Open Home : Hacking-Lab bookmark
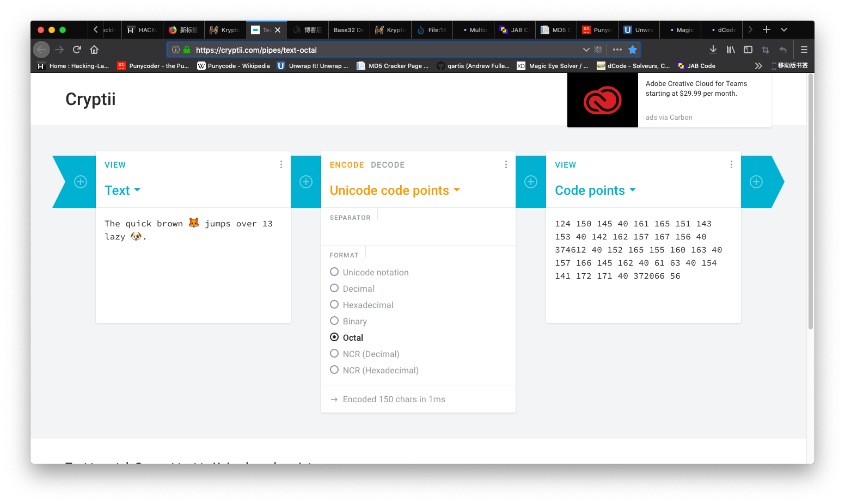The height and width of the screenshot is (504, 845). tap(72, 66)
